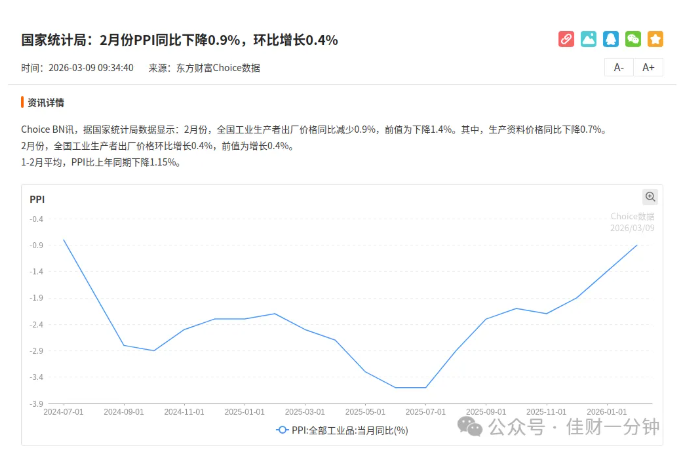
Task: Copy article link with red link icon
Action: [566, 39]
